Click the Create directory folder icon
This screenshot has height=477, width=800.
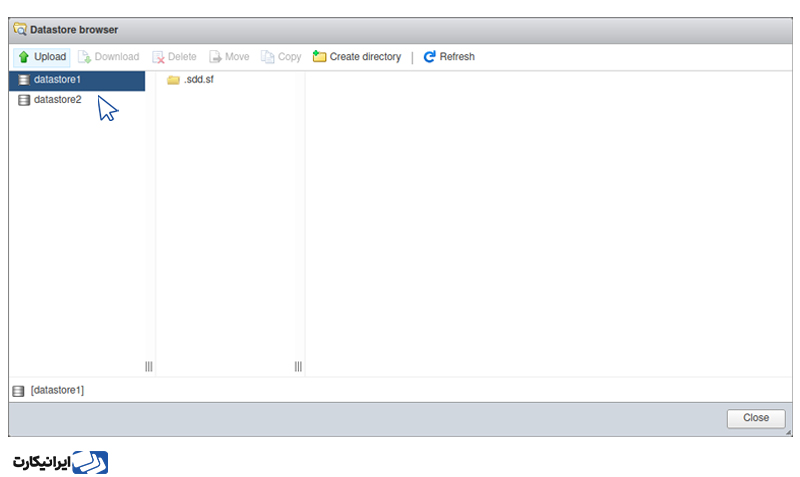tap(319, 56)
